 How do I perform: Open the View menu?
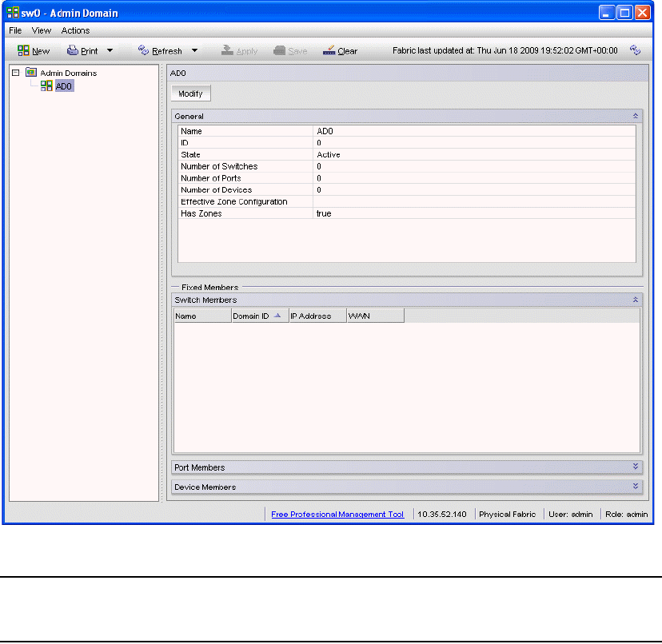pyautogui.click(x=42, y=30)
